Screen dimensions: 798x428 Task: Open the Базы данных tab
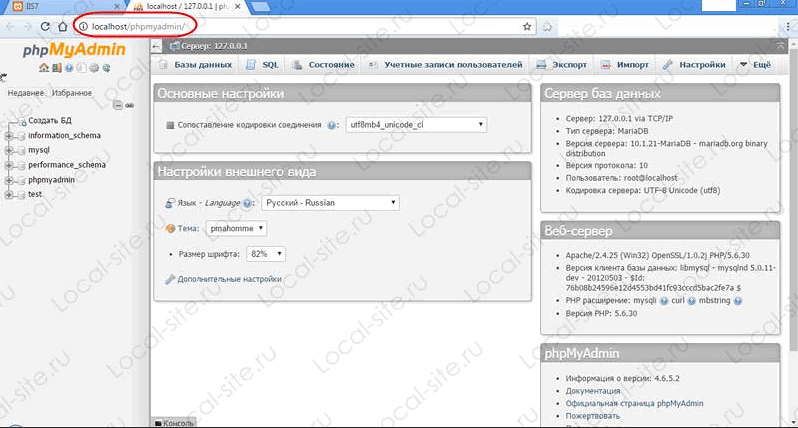tap(196, 65)
